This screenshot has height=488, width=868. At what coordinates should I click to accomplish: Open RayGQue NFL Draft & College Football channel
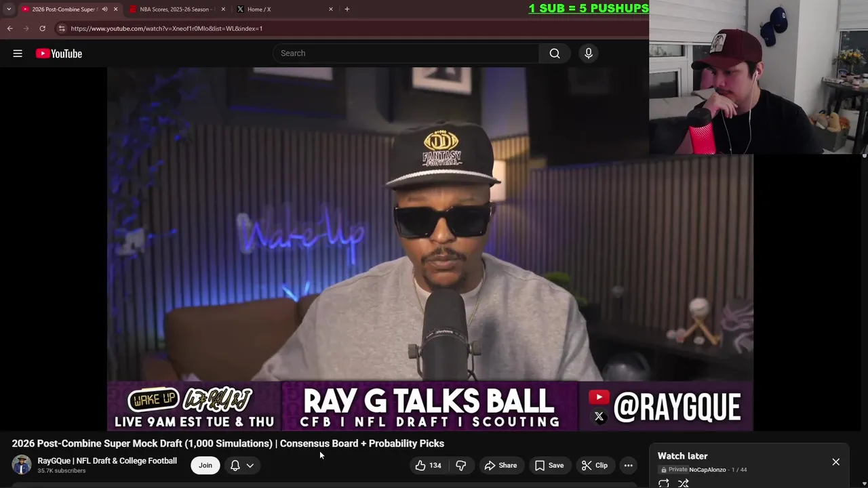(x=107, y=461)
